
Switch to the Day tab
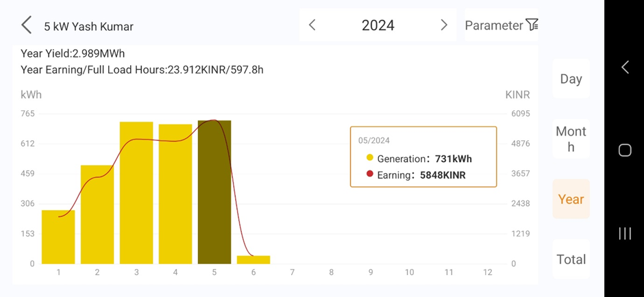coord(571,79)
